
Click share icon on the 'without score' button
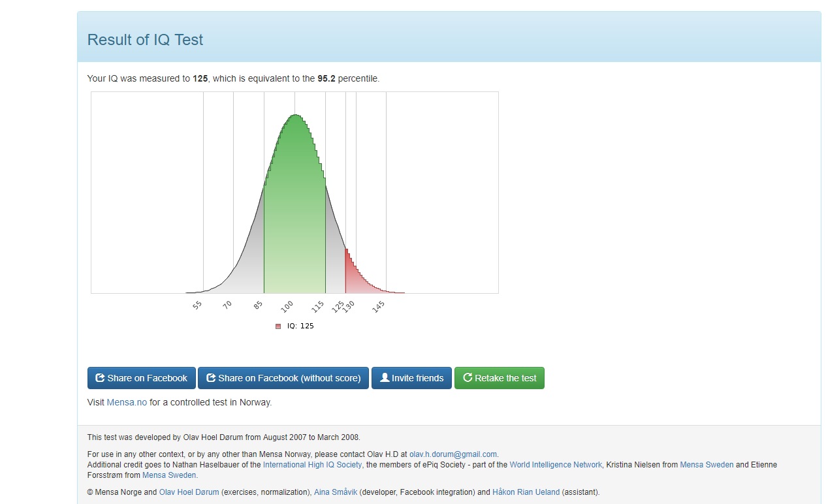(x=211, y=378)
